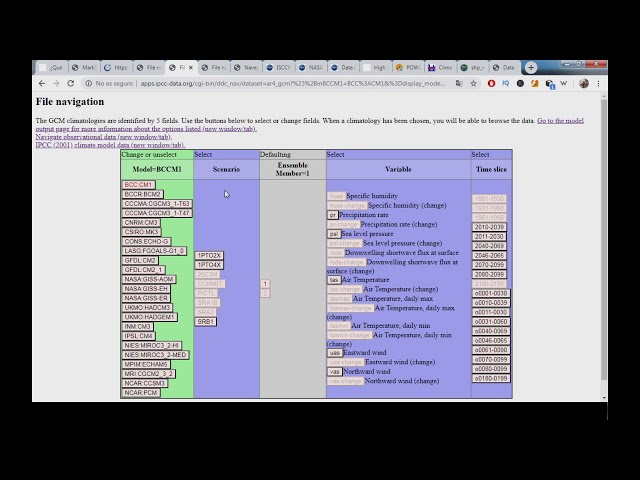
Task: Switch to the High tab
Action: (376, 68)
